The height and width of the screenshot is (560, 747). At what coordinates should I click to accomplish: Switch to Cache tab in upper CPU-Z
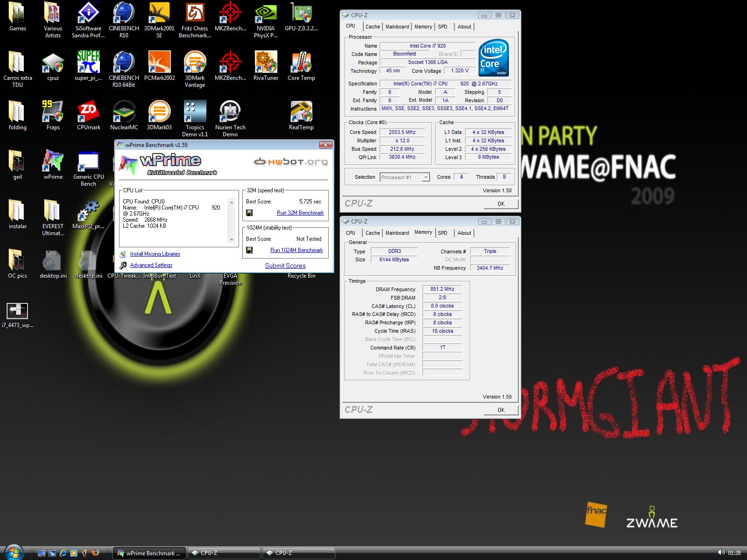[x=373, y=27]
